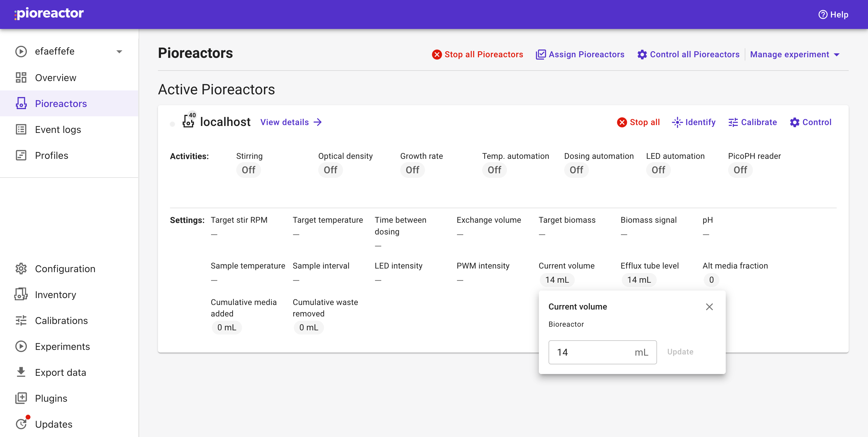868x437 pixels.
Task: Click the Calibrate label on localhost
Action: point(759,122)
